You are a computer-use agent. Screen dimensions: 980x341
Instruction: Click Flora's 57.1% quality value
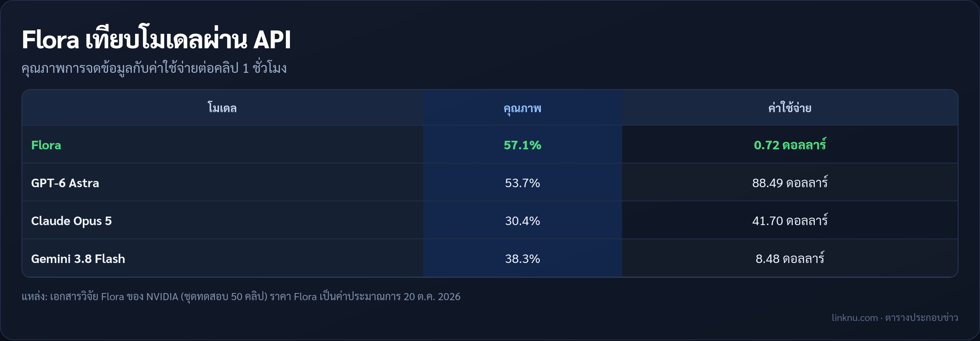[x=522, y=144]
